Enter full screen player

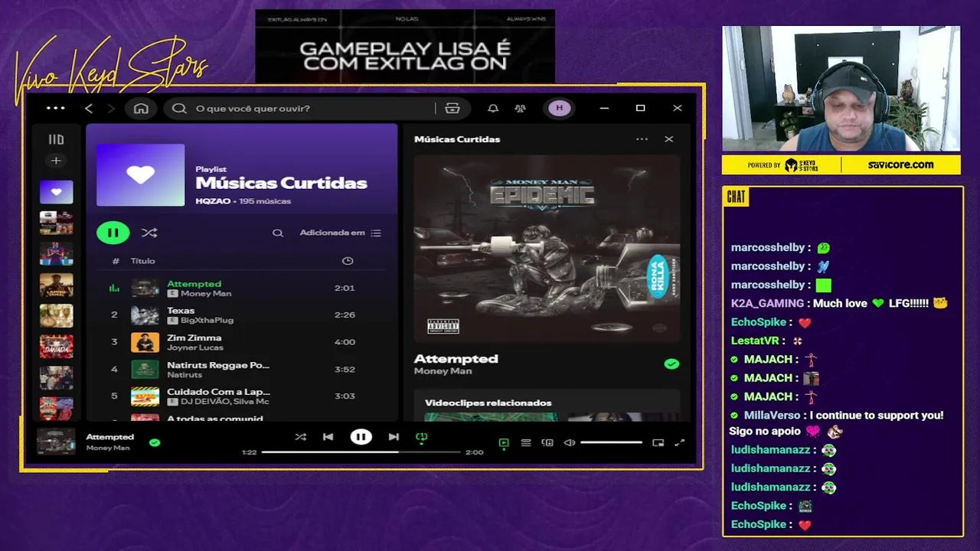pyautogui.click(x=679, y=442)
